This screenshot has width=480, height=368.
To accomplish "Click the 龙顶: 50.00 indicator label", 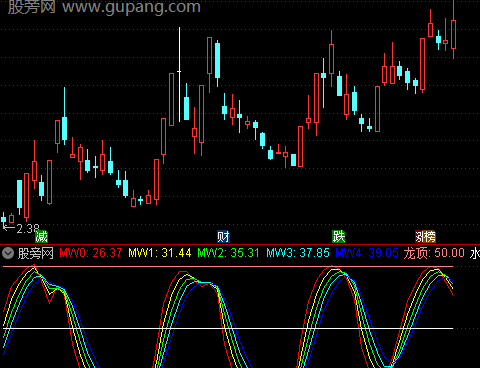I will tap(434, 253).
